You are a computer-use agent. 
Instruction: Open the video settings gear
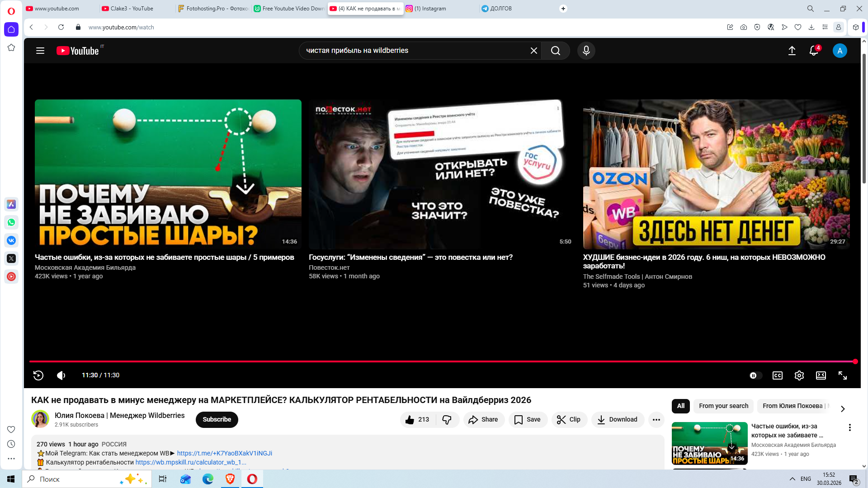click(799, 375)
